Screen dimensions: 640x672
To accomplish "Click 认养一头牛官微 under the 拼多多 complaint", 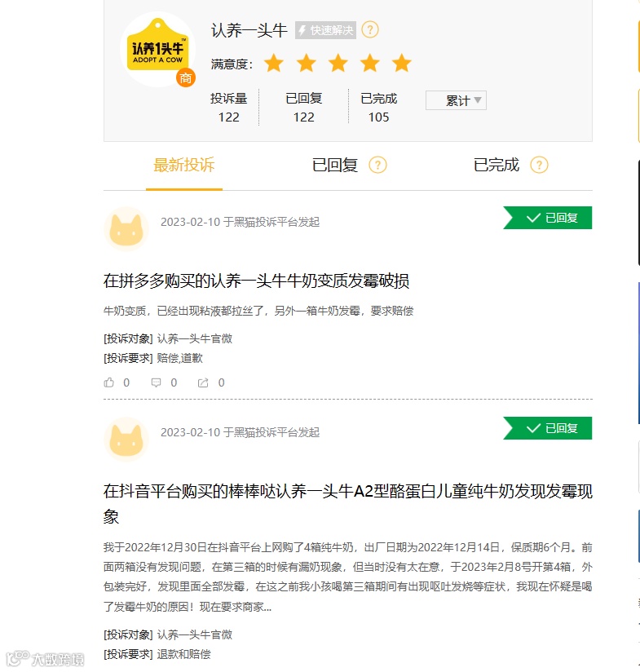I will (195, 338).
